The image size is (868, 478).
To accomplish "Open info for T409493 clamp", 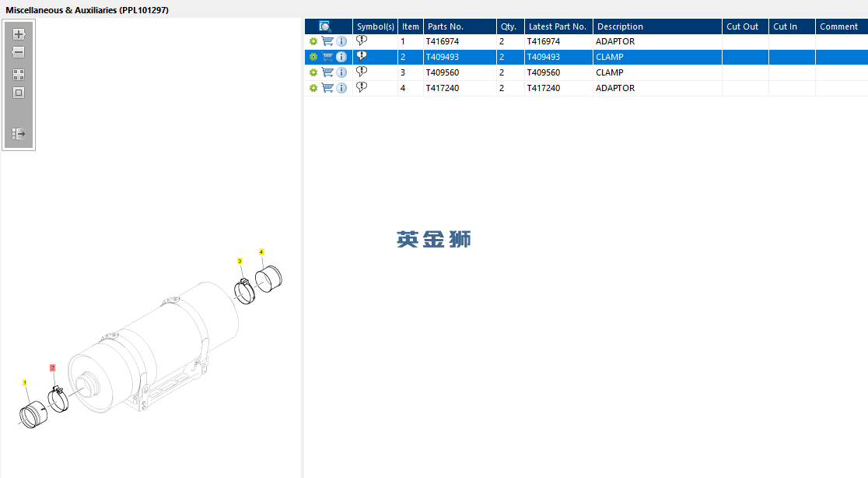I will [x=341, y=57].
